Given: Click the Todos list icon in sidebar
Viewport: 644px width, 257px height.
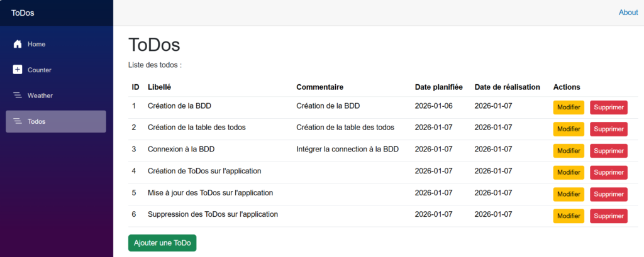Looking at the screenshot, I should 18,121.
